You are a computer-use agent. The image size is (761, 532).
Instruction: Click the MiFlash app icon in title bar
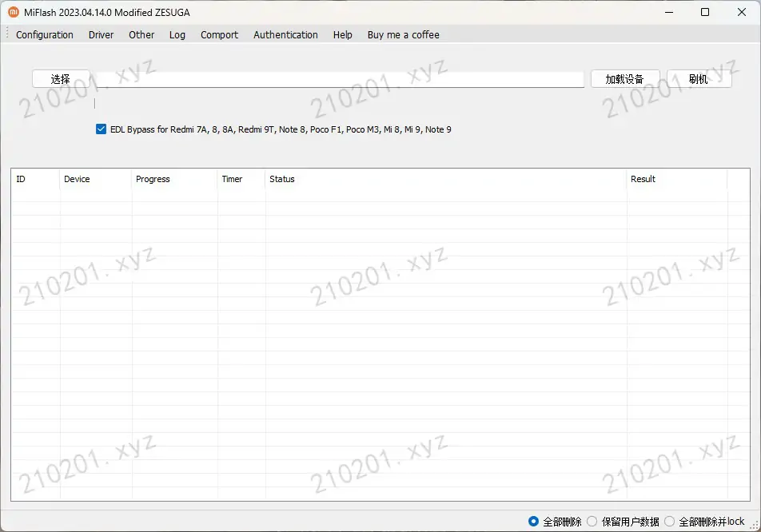[x=14, y=12]
